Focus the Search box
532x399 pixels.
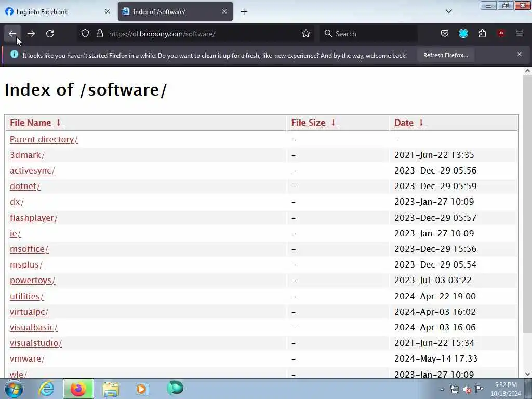[x=369, y=34]
